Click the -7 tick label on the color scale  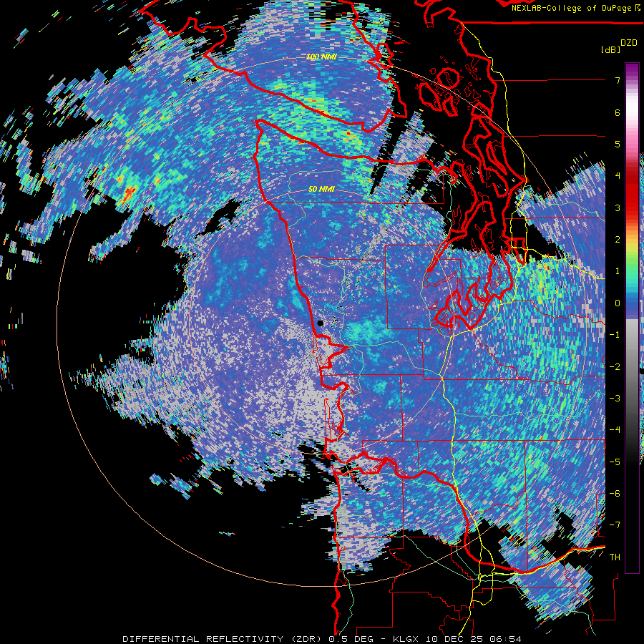tap(615, 525)
